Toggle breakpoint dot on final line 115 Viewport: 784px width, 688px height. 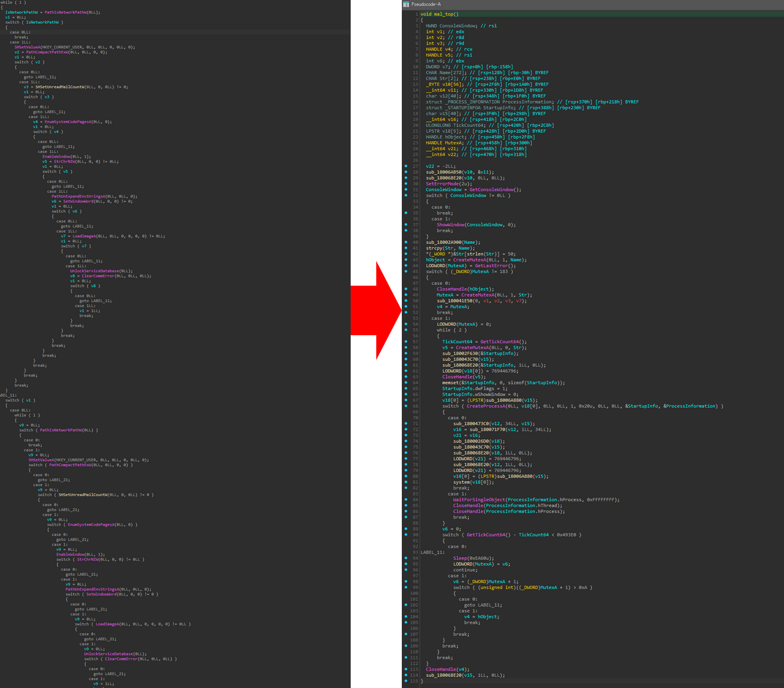tap(405, 681)
